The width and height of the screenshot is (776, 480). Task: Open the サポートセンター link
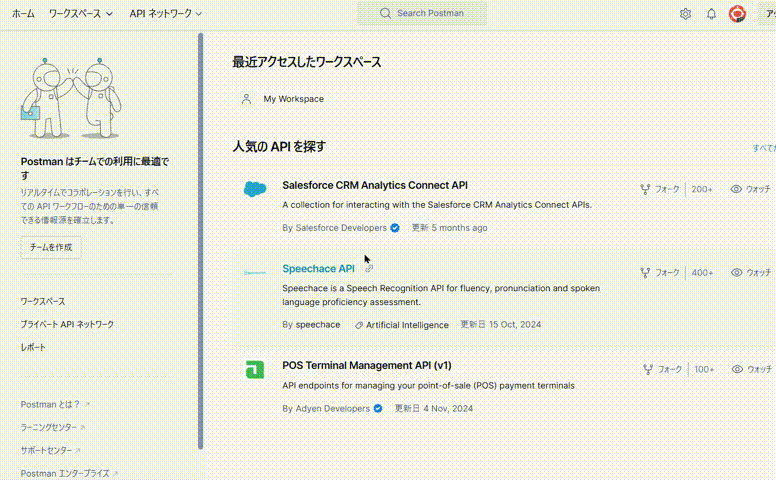click(x=50, y=450)
